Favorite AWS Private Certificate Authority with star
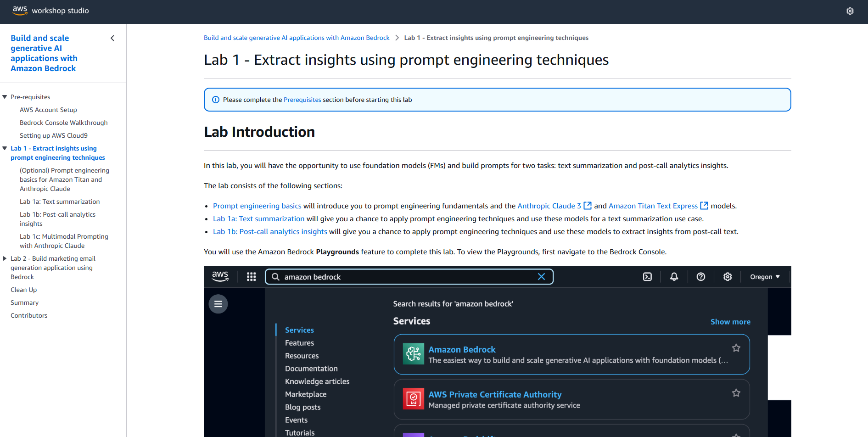 [x=736, y=393]
